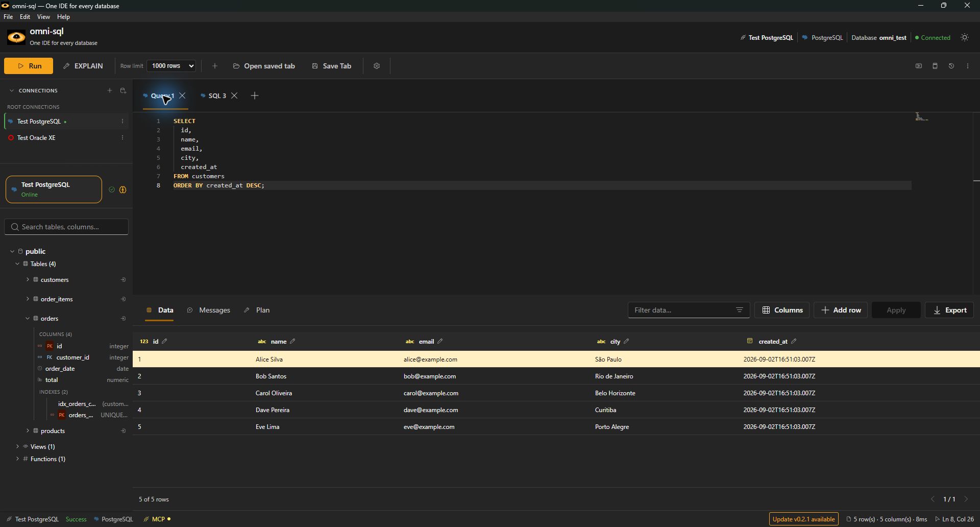The height and width of the screenshot is (527, 980).
Task: Go to the next results page arrow
Action: (x=966, y=499)
